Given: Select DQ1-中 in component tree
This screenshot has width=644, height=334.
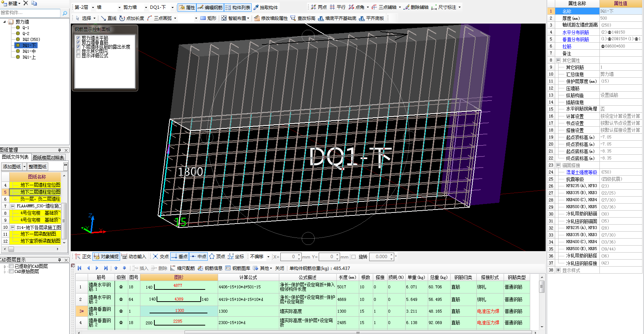Looking at the screenshot, I should [29, 51].
